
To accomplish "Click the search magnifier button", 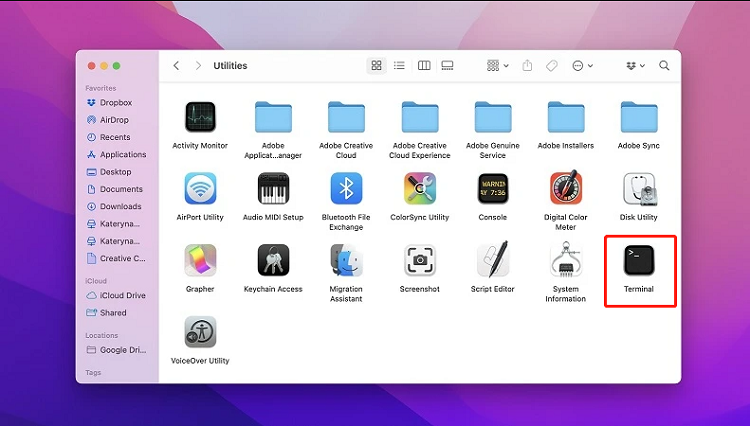I will (664, 66).
